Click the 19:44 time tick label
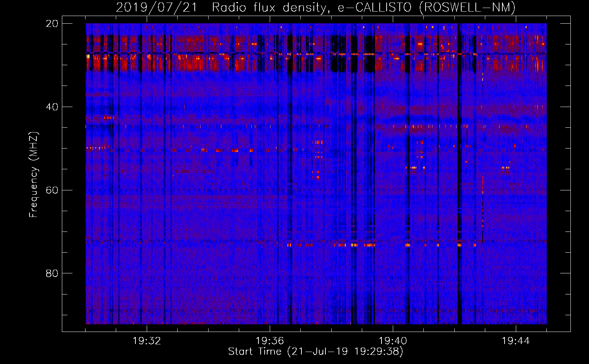Image resolution: width=589 pixels, height=364 pixels. [x=516, y=341]
